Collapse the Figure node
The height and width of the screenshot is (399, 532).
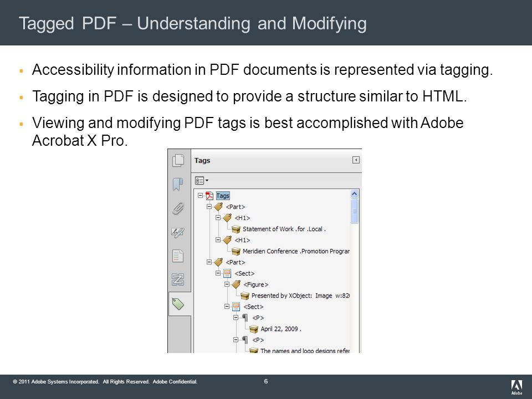[227, 284]
